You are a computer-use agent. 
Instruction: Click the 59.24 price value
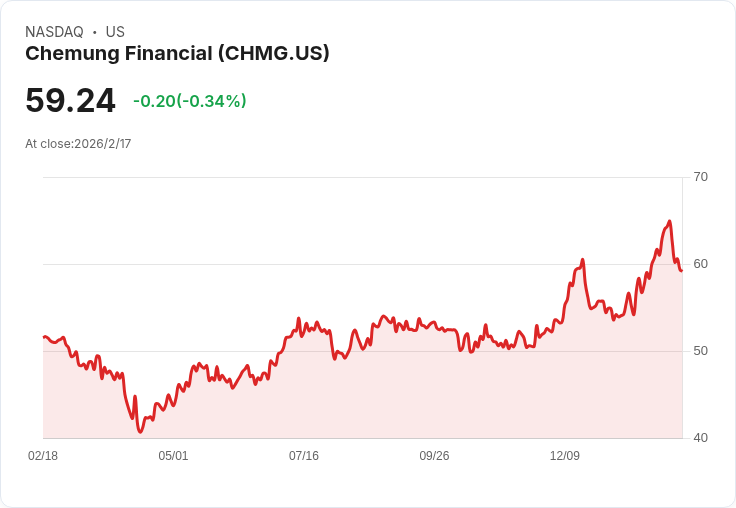(x=70, y=100)
